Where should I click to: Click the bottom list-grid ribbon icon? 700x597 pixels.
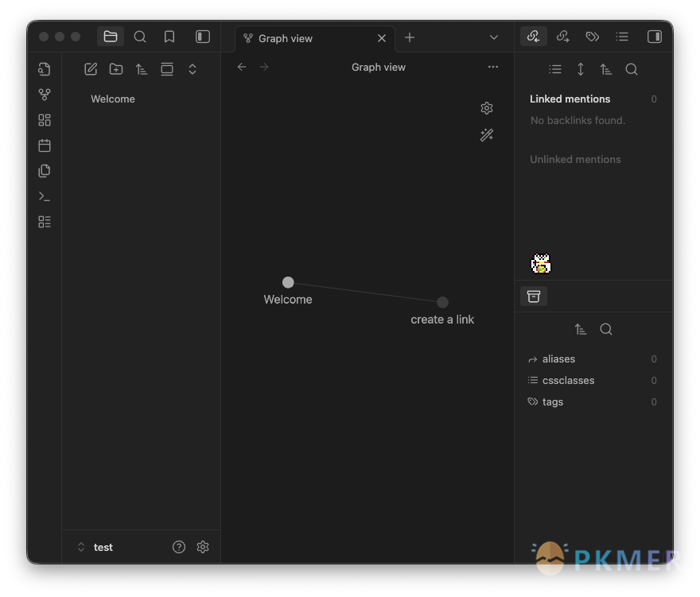point(45,222)
